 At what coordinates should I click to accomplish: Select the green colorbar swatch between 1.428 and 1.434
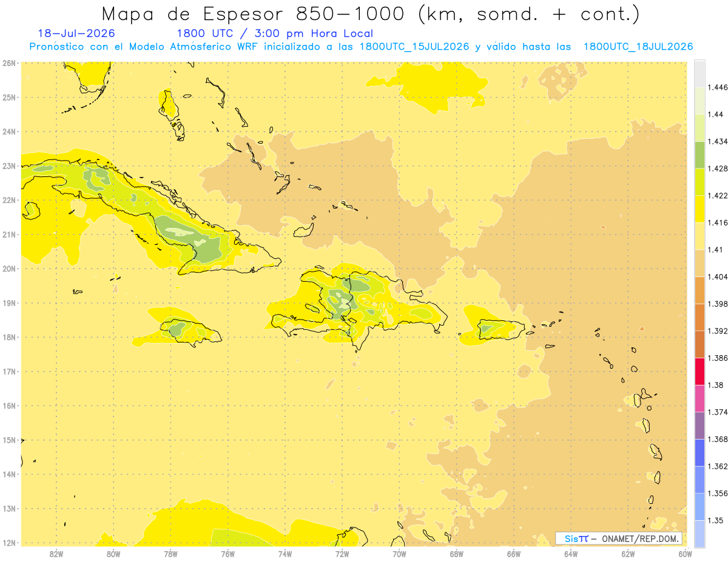[700, 155]
